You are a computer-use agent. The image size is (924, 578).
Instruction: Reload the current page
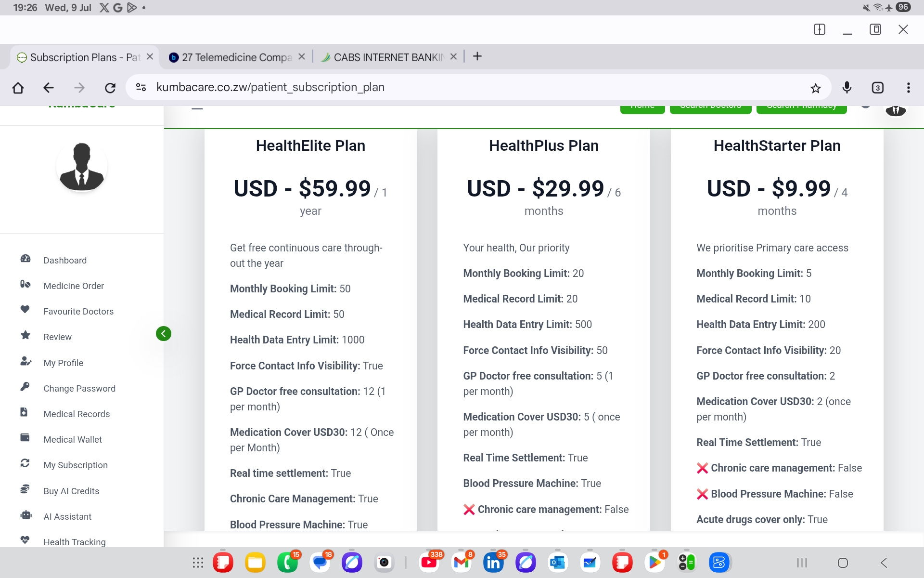[110, 88]
